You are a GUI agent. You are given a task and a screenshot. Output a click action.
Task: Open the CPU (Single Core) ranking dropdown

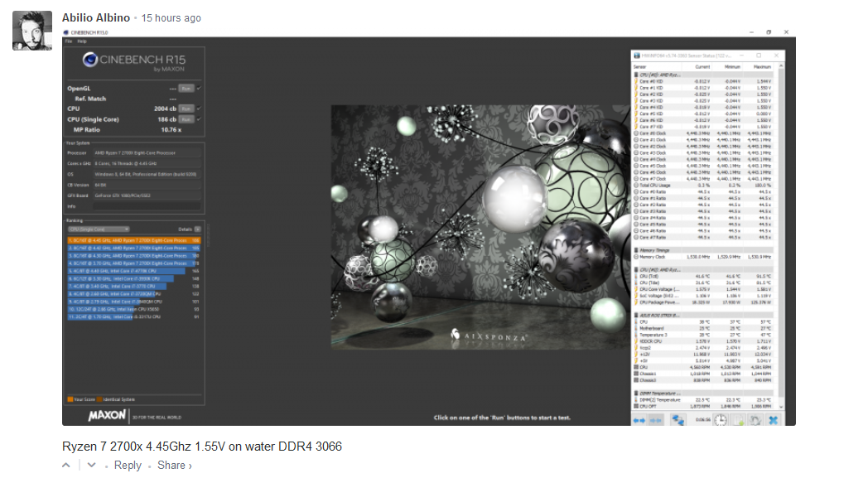coord(99,229)
